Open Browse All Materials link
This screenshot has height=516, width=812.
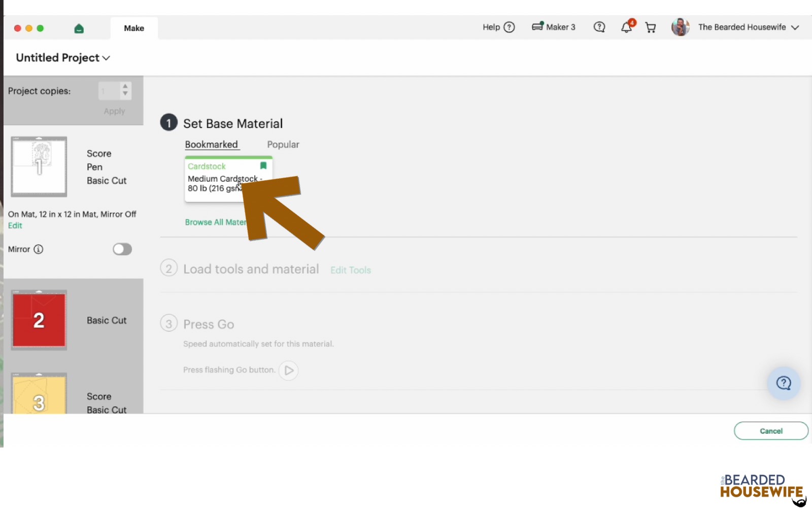(x=216, y=222)
